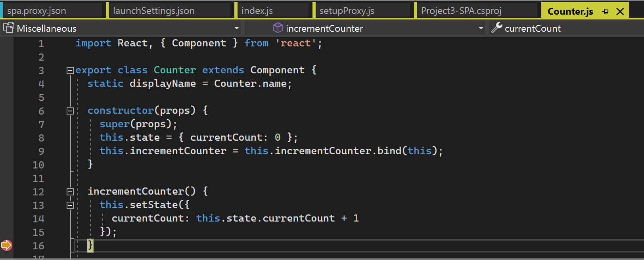The width and height of the screenshot is (644, 260).
Task: Click the word 'Counter' after class on line 3
Action: pos(175,70)
